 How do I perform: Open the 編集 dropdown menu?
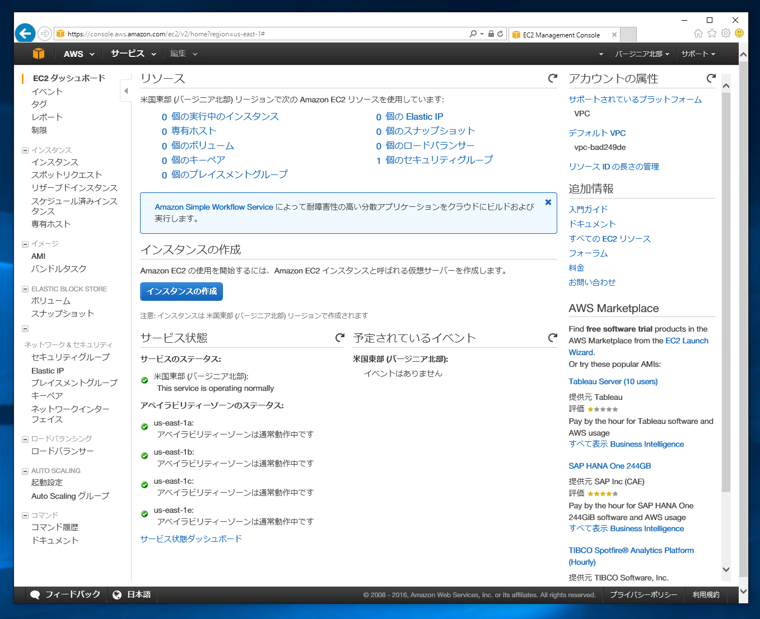coord(183,54)
